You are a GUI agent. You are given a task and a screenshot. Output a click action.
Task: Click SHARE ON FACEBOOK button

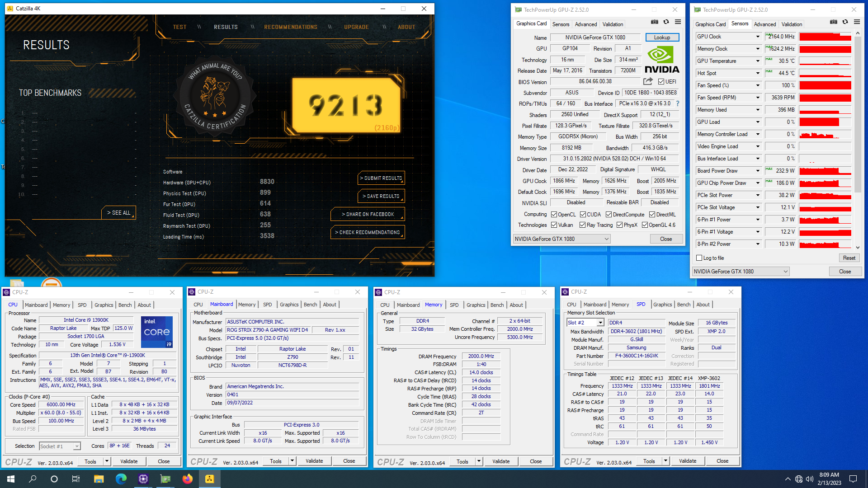368,214
